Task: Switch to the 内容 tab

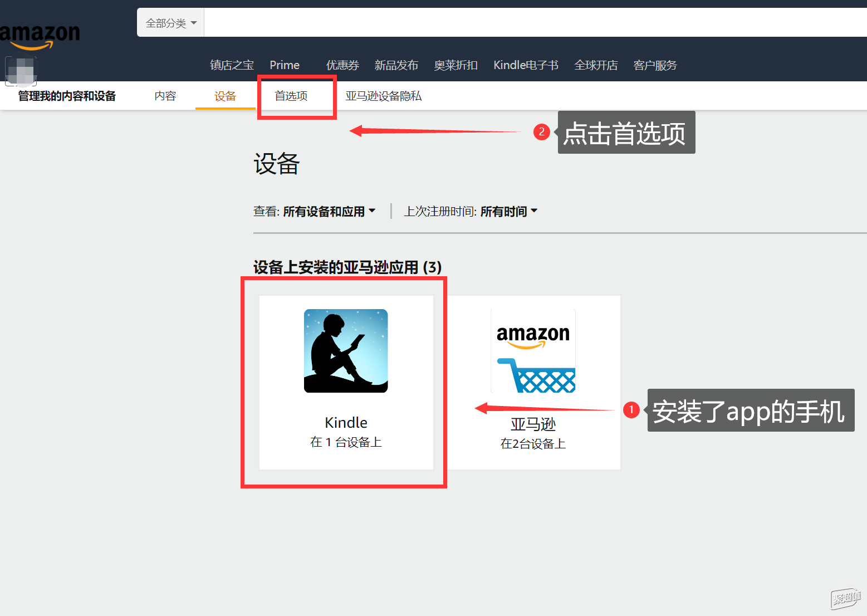Action: coord(165,96)
